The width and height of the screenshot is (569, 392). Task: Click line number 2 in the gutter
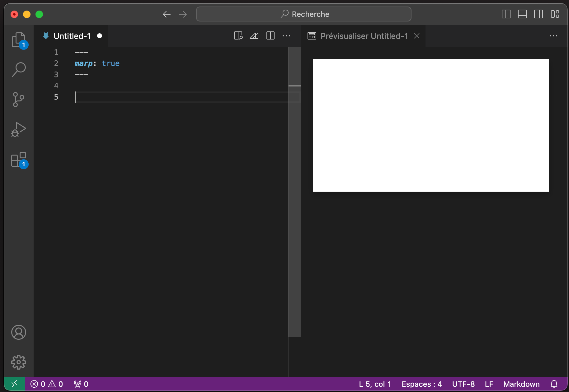pyautogui.click(x=56, y=63)
